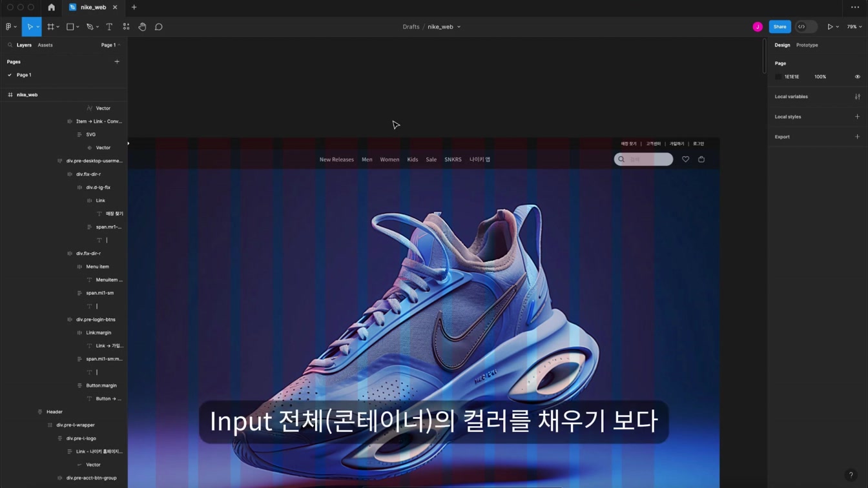
Task: Select the nike_web file tab
Action: [93, 7]
